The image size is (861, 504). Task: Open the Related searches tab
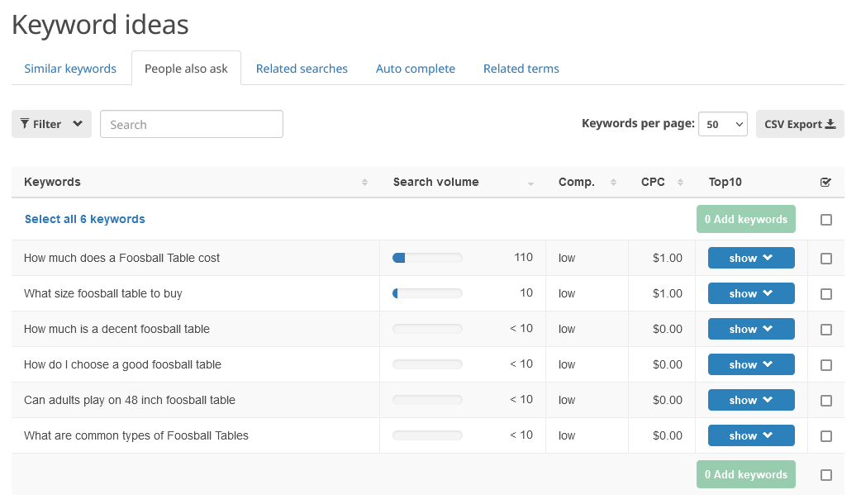(302, 69)
